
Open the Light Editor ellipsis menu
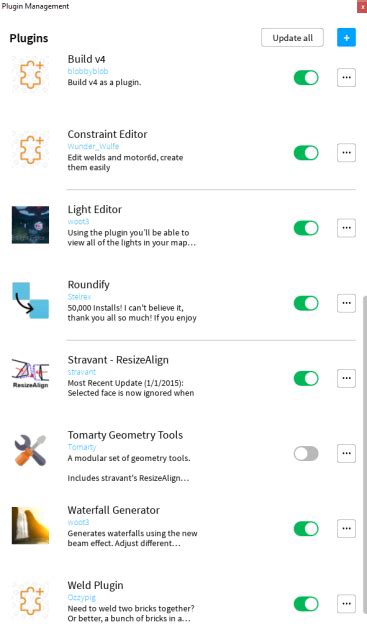coord(346,228)
